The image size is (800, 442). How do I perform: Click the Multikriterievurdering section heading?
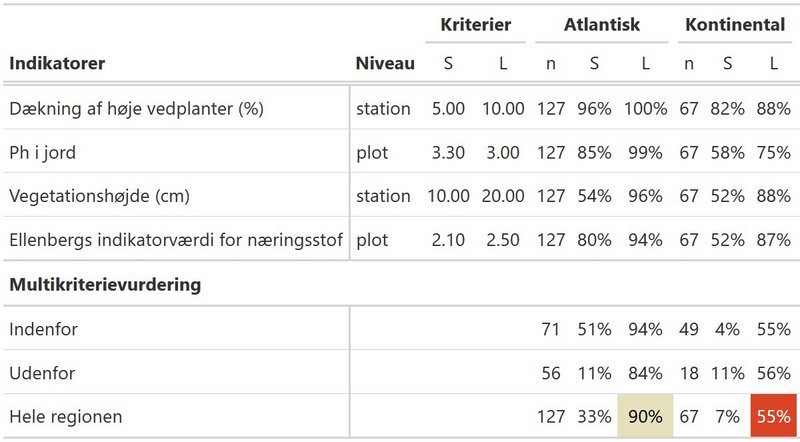[x=105, y=284]
